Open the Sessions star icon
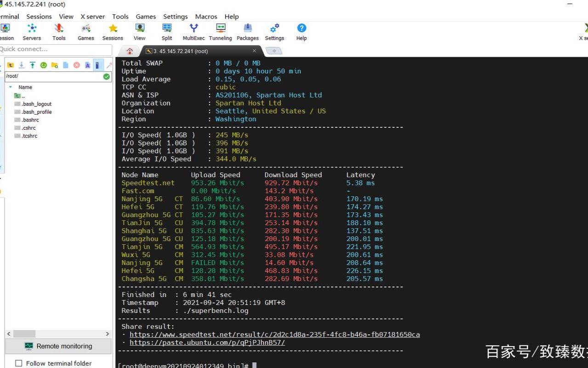The image size is (588, 368). click(x=113, y=32)
